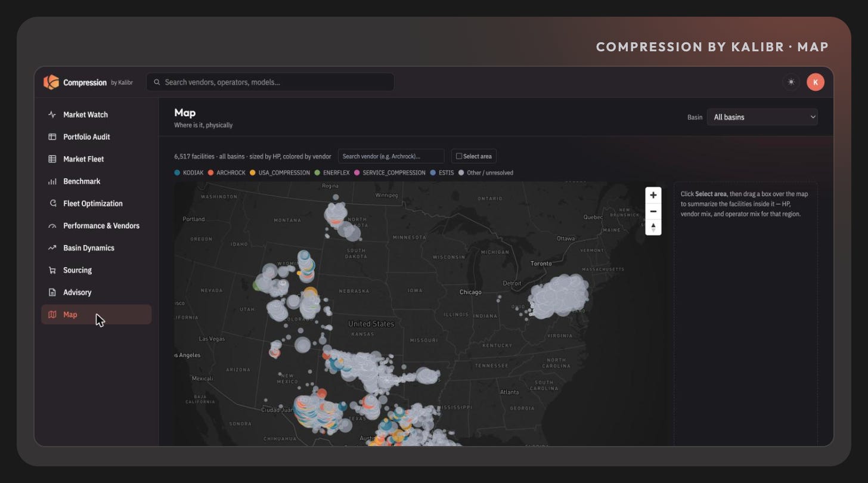Click the KODIAK blue legend dot
Viewport: 868px width, 483px height.
pos(177,173)
